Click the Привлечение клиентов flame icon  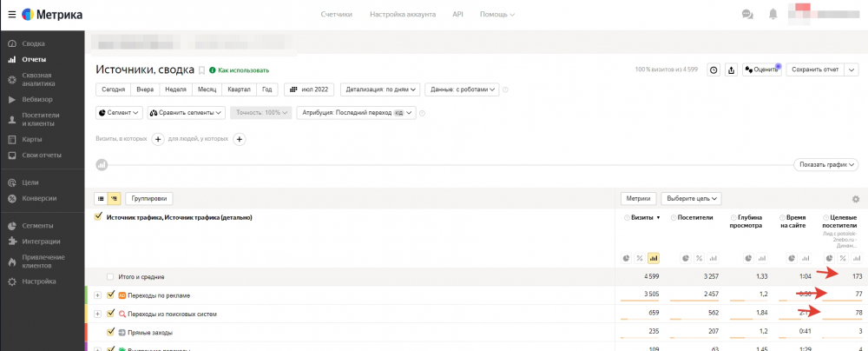point(11,262)
